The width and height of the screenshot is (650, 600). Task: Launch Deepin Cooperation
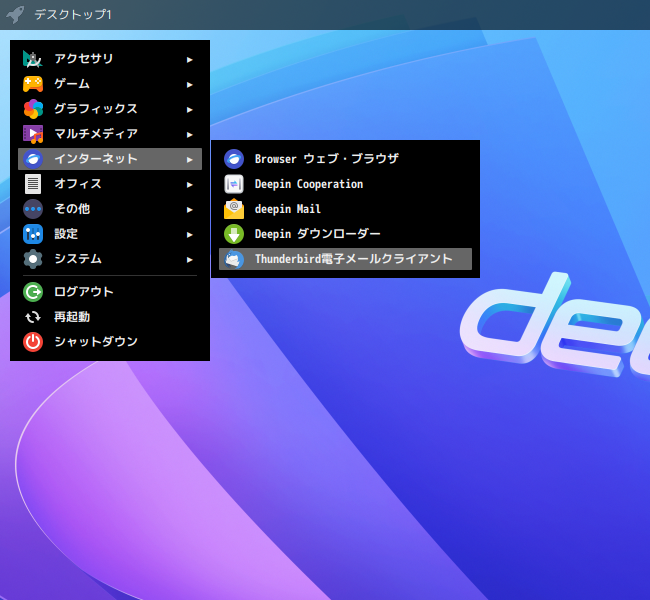345,184
